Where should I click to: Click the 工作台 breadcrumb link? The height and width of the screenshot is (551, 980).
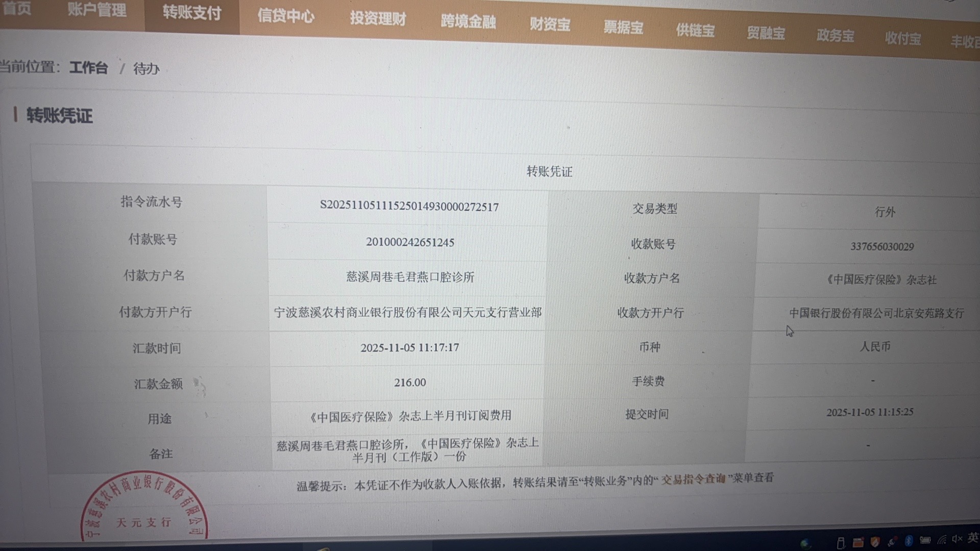(x=88, y=68)
